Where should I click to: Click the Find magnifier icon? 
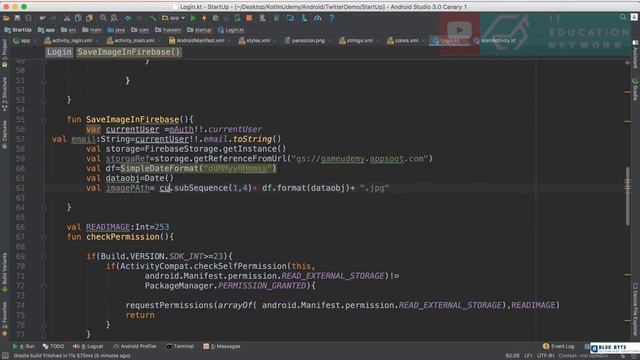point(103,18)
